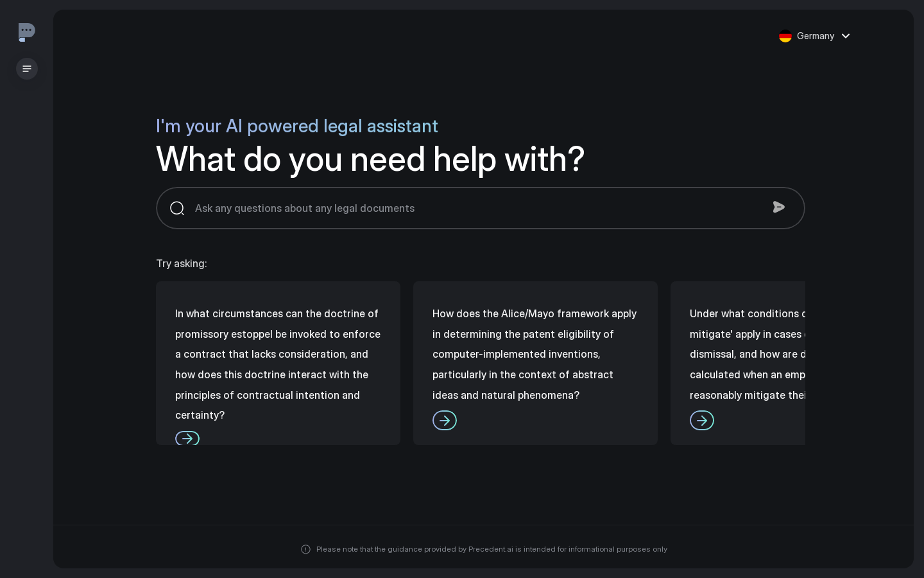Click the 'What do you need help with?' heading
Image resolution: width=924 pixels, height=578 pixels.
click(370, 159)
